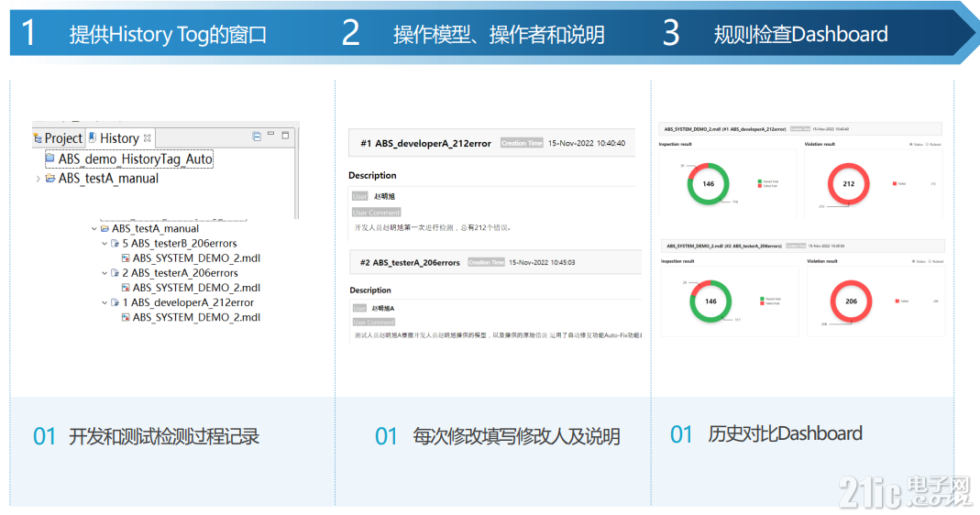980x515 pixels.
Task: Click the 212 violation donut chart
Action: 849,184
